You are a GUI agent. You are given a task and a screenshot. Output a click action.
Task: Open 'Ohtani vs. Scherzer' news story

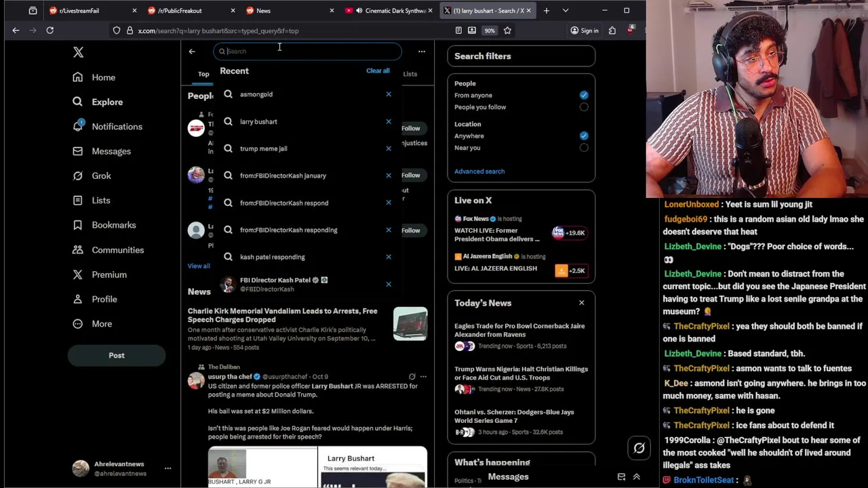coord(521,422)
